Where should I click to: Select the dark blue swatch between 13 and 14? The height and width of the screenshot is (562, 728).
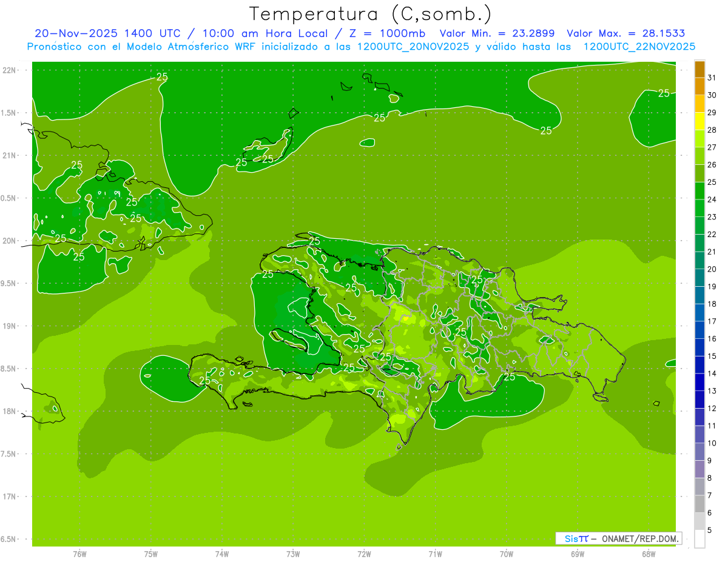(699, 382)
